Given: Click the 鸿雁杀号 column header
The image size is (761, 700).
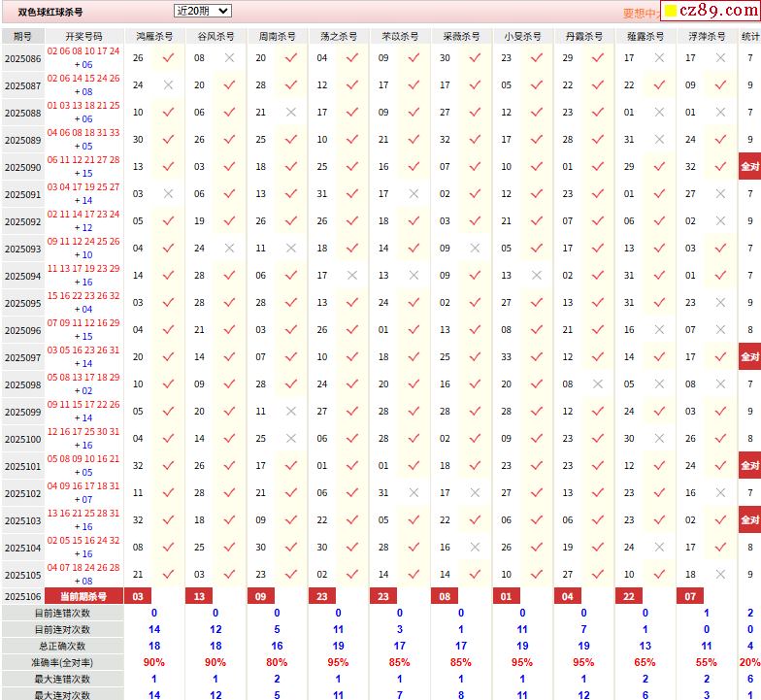Looking at the screenshot, I should click(x=154, y=36).
